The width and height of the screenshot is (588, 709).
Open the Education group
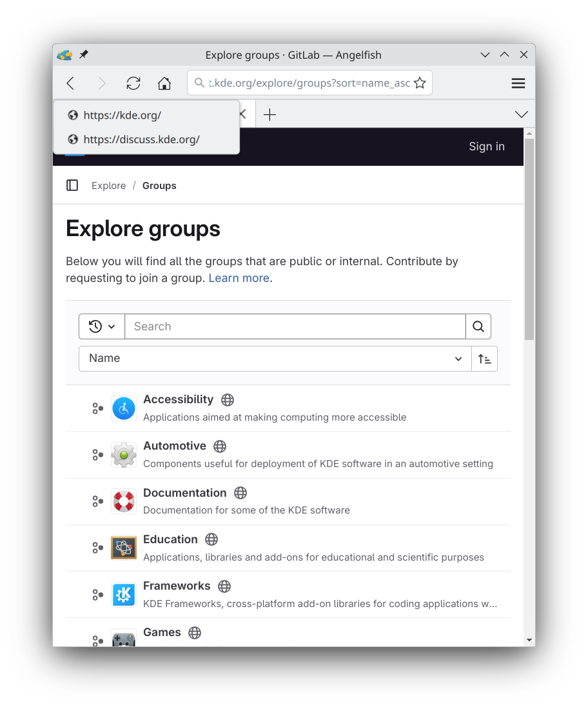tap(170, 539)
